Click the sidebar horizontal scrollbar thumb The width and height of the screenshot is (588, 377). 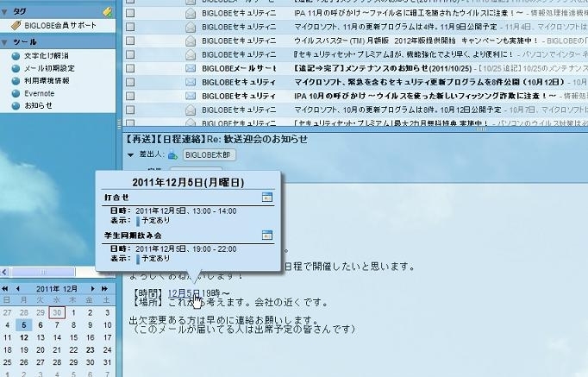pyautogui.click(x=43, y=272)
